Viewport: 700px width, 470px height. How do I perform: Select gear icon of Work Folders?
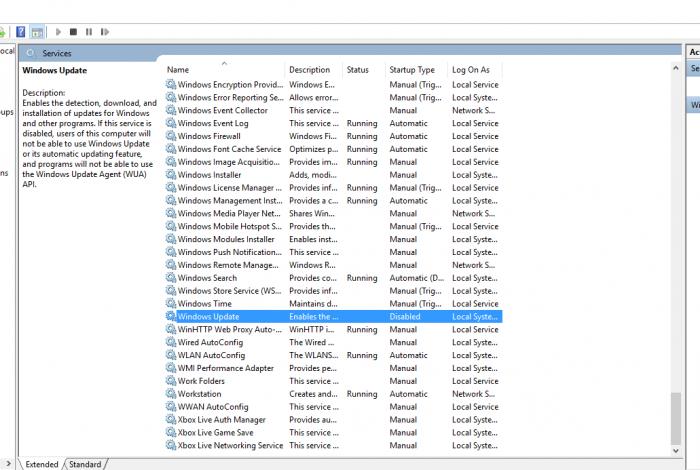click(171, 381)
